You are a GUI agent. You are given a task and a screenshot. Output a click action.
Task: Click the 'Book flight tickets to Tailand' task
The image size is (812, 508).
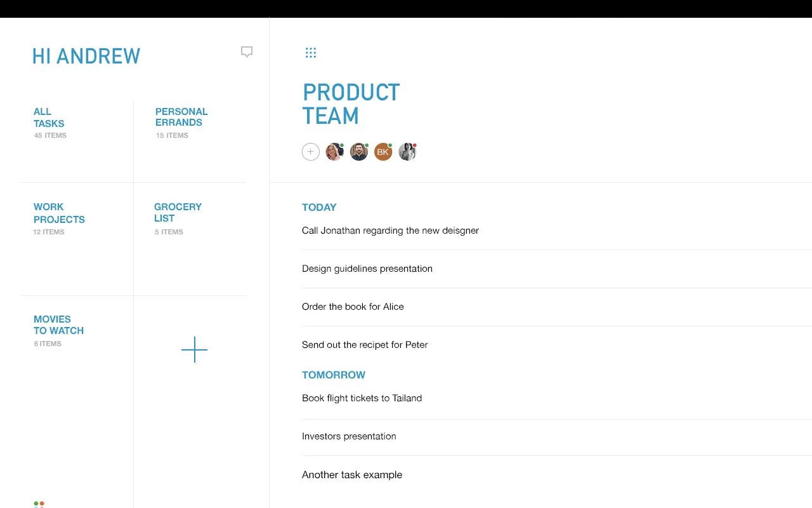pos(362,398)
